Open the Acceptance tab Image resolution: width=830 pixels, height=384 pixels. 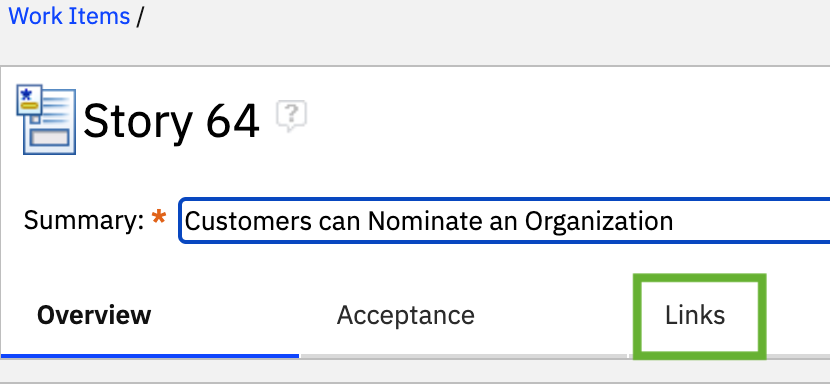(x=405, y=316)
